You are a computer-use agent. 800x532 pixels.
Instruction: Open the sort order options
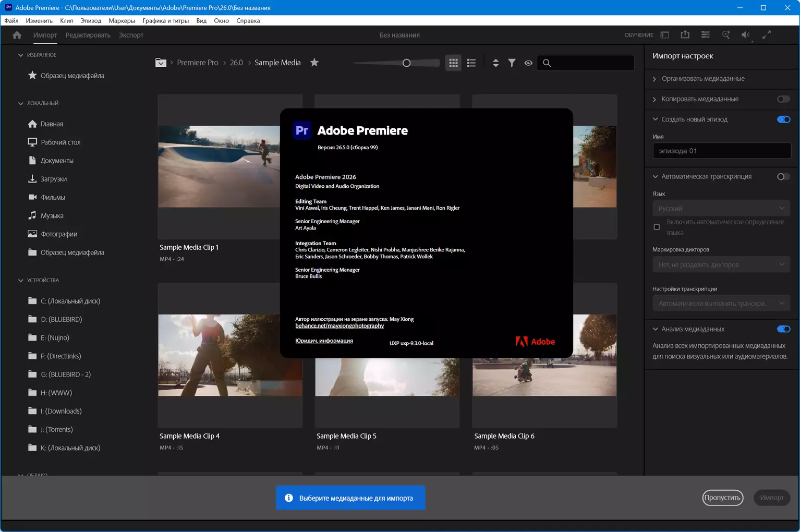495,63
